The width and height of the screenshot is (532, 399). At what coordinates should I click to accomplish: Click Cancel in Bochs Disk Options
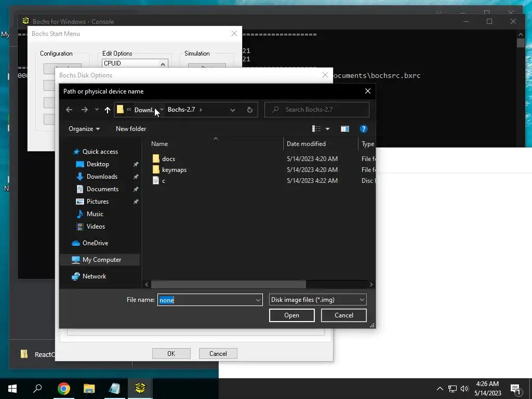click(218, 353)
